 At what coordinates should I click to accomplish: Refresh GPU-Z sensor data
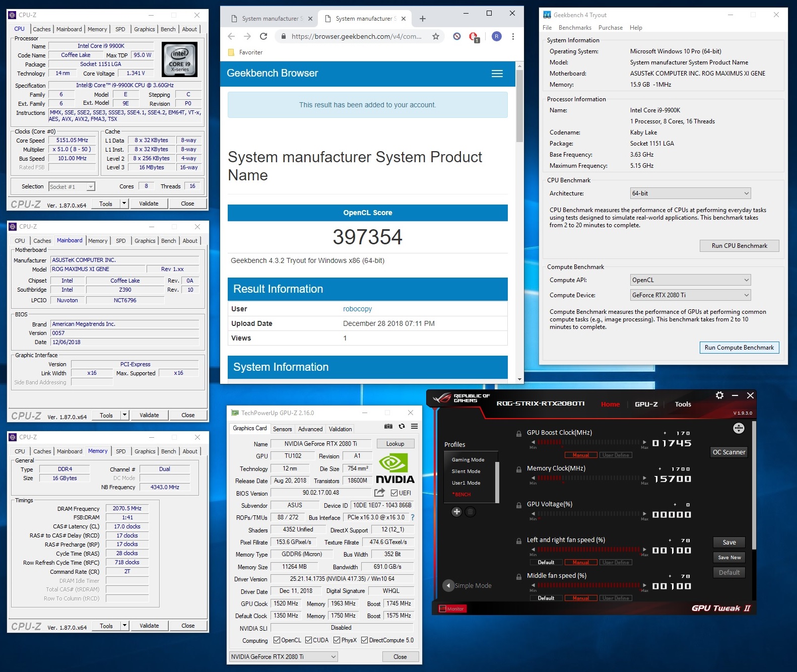(402, 426)
